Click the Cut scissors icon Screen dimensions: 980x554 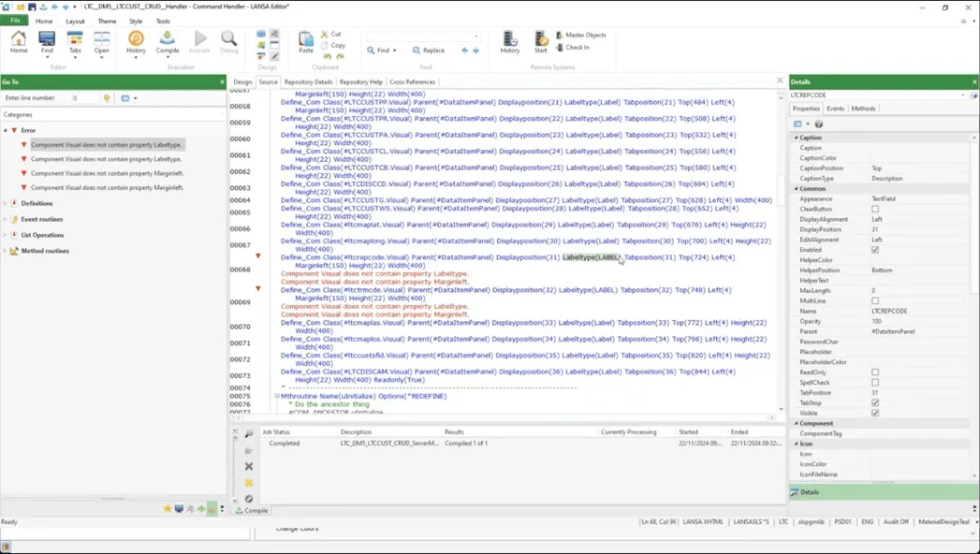point(325,34)
